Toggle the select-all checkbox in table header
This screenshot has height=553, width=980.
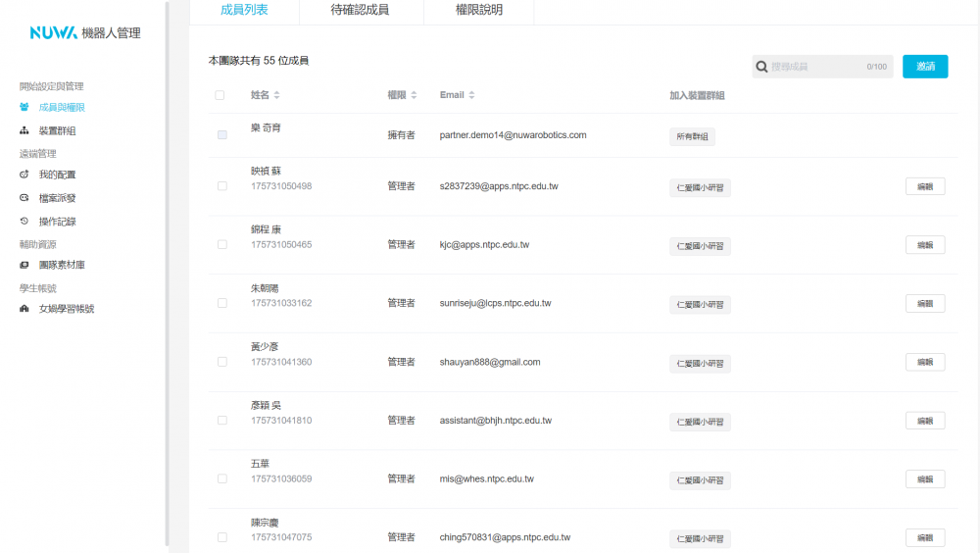220,95
